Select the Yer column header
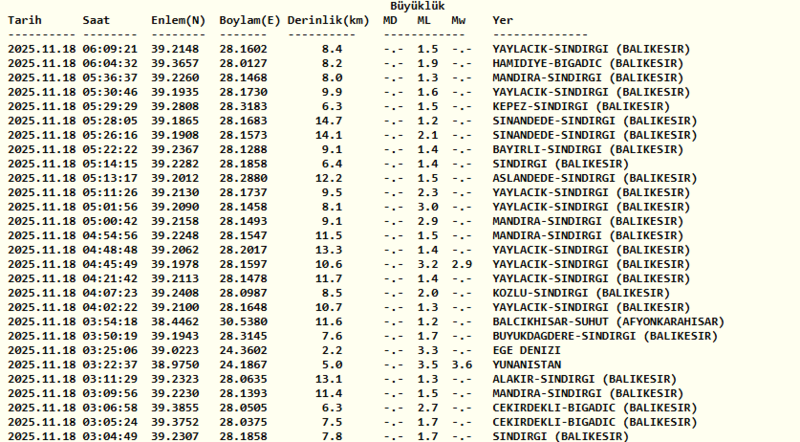Viewport: 800px width, 442px height. click(503, 20)
